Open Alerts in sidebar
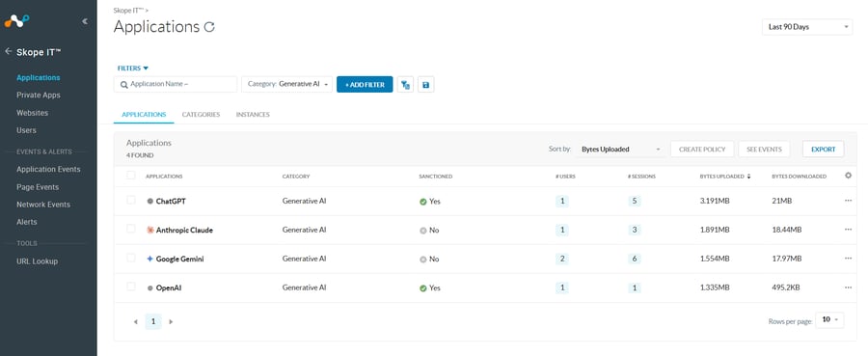Viewport: 868px width, 356px height. 27,222
